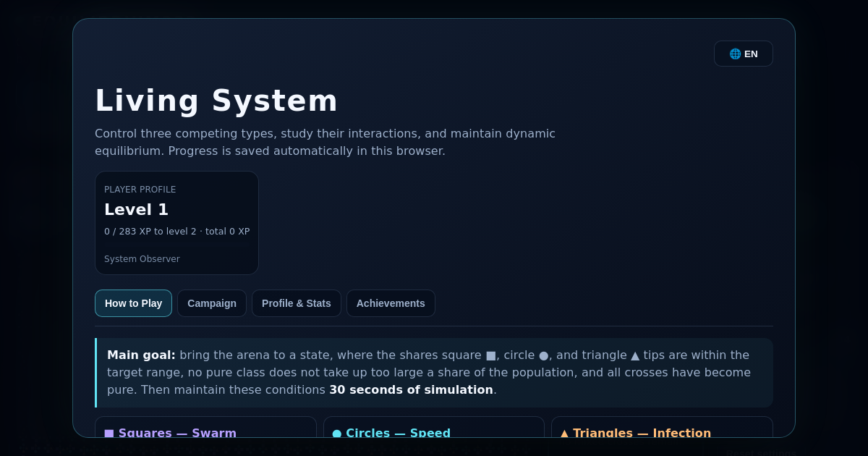This screenshot has width=868, height=456.
Task: Click the "Living System" title
Action: pos(216,101)
